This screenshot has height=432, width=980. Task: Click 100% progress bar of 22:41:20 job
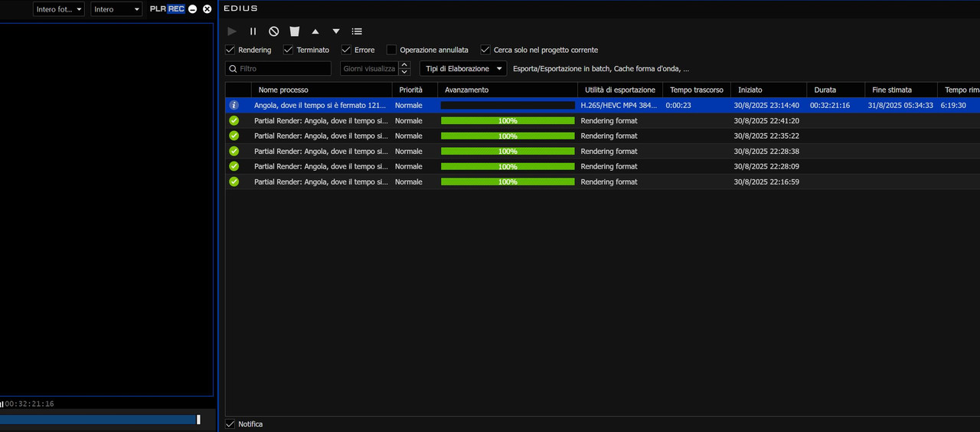[x=508, y=120]
